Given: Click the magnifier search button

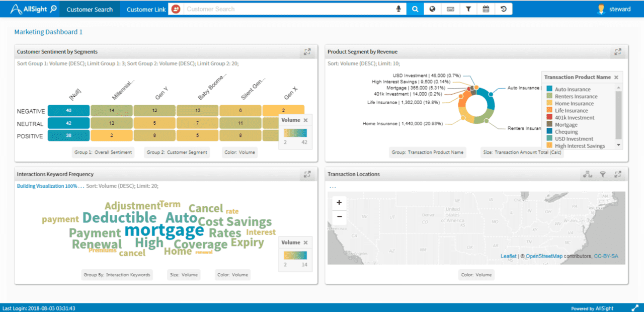Looking at the screenshot, I should 415,9.
